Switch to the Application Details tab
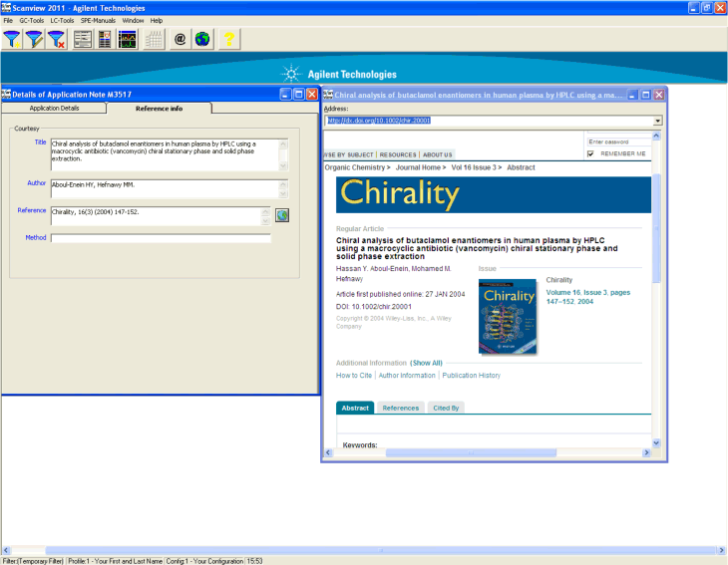 (x=54, y=108)
